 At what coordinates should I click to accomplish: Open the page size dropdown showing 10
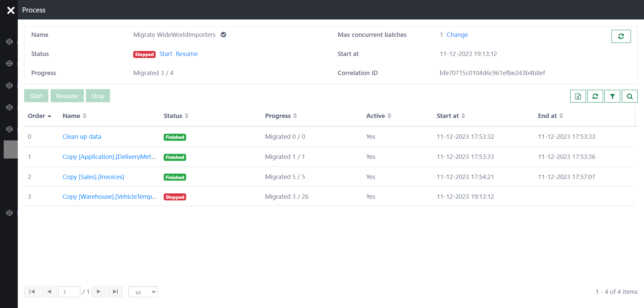[143, 292]
